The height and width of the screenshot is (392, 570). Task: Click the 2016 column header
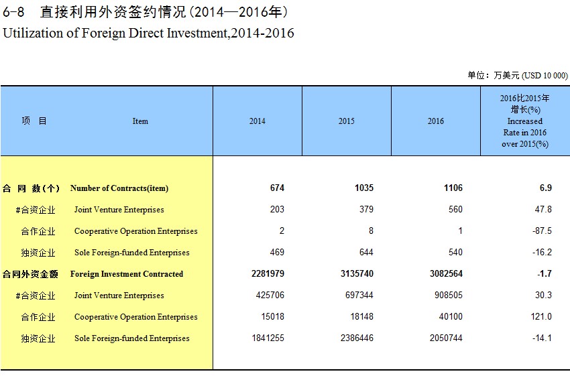click(x=435, y=121)
